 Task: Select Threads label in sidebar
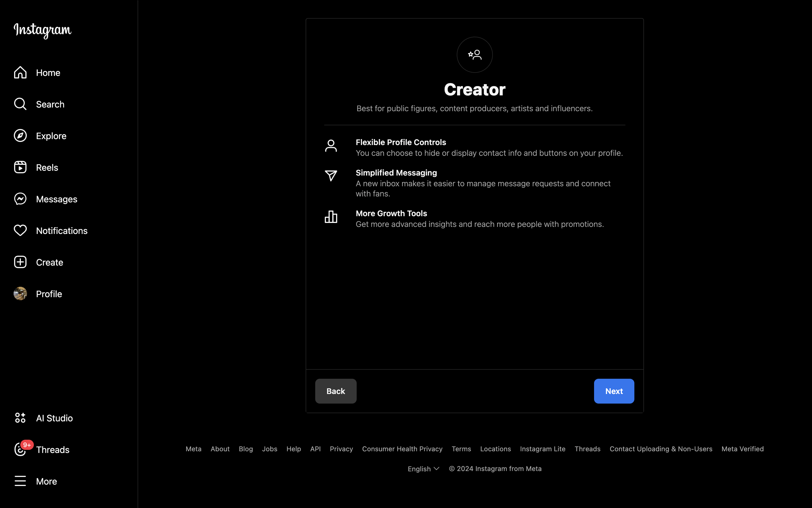click(x=53, y=450)
